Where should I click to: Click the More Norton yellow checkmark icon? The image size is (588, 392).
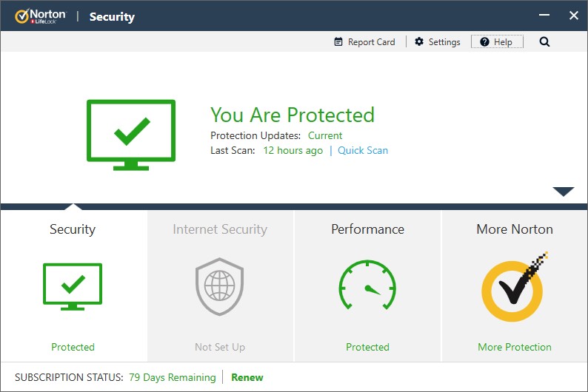click(514, 287)
